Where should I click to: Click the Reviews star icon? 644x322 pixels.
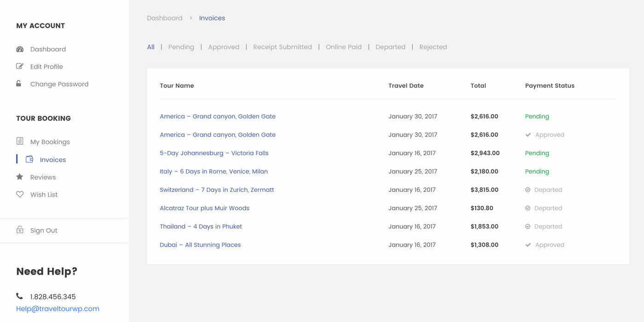click(x=20, y=177)
